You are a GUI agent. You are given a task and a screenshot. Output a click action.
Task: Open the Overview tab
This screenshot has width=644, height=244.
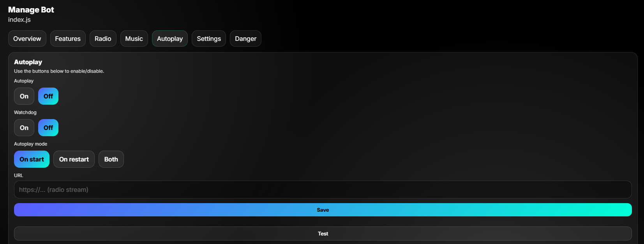[x=27, y=39]
